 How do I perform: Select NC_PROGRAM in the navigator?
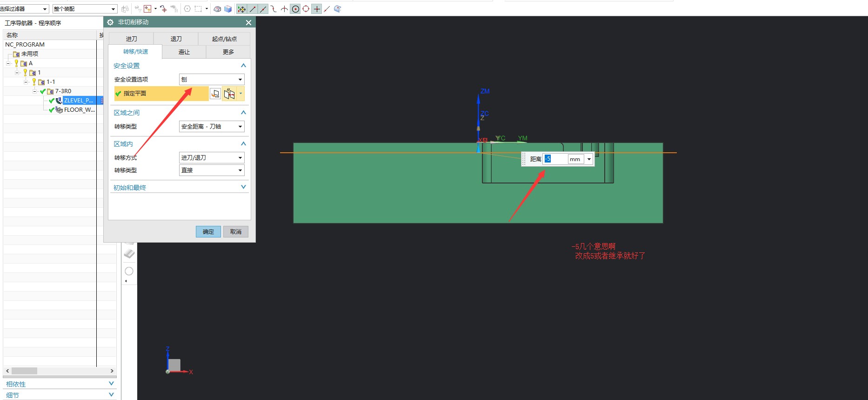coord(25,45)
